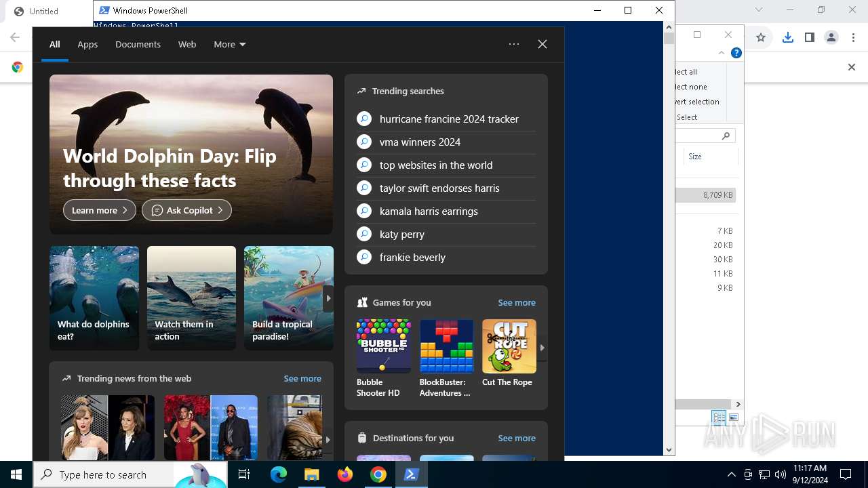This screenshot has width=868, height=488.
Task: Switch Explorer to the large icons view
Action: pos(733,418)
